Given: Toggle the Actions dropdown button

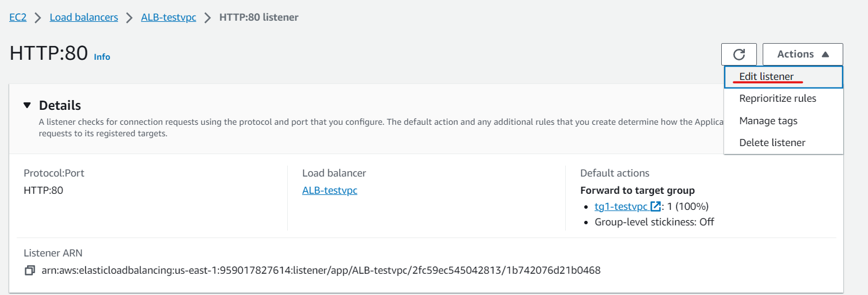Looking at the screenshot, I should coord(802,54).
